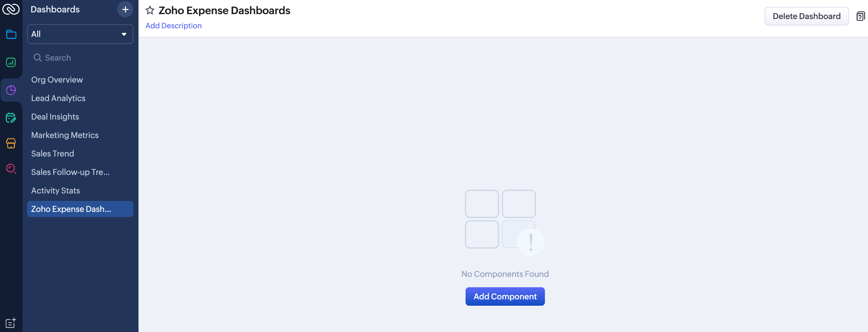Open the Zoho CRM home logo
Viewport: 868px width, 332px height.
[x=11, y=9]
